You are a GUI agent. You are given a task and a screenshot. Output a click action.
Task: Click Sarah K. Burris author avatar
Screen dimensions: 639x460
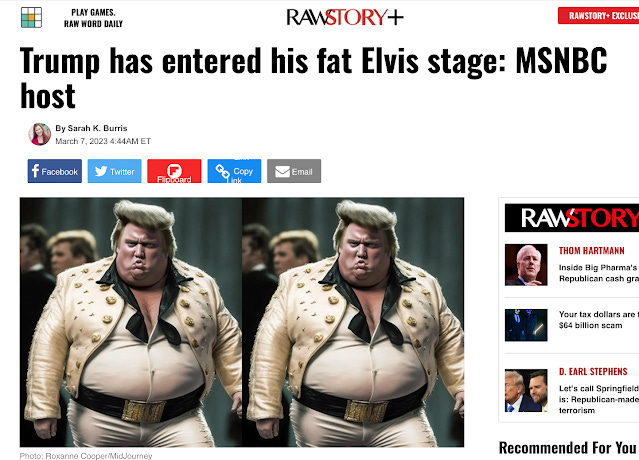[40, 134]
